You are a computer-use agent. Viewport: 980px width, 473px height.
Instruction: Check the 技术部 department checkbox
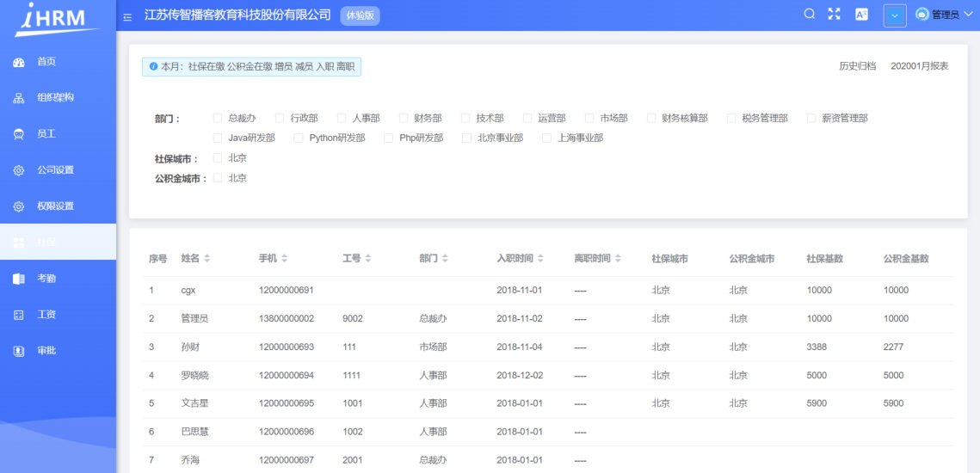[465, 118]
